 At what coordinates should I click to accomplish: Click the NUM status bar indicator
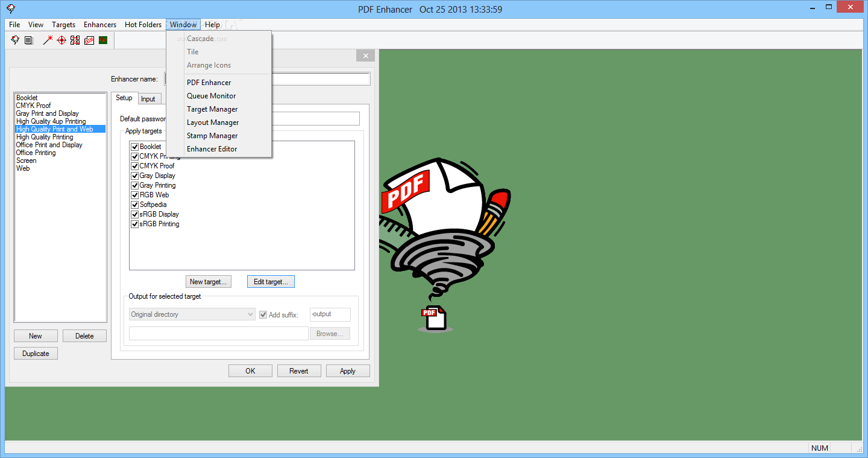[x=820, y=448]
